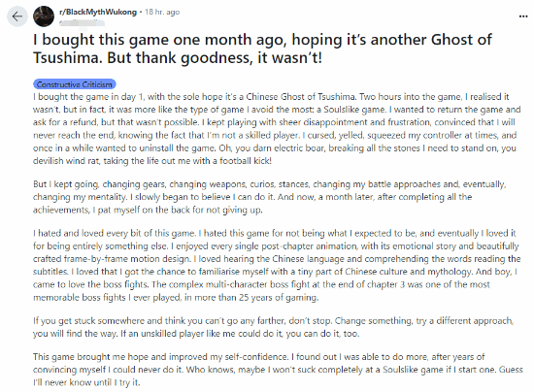534x392 pixels.
Task: Click the title line mentioning Ghost of
Action: 262,40
